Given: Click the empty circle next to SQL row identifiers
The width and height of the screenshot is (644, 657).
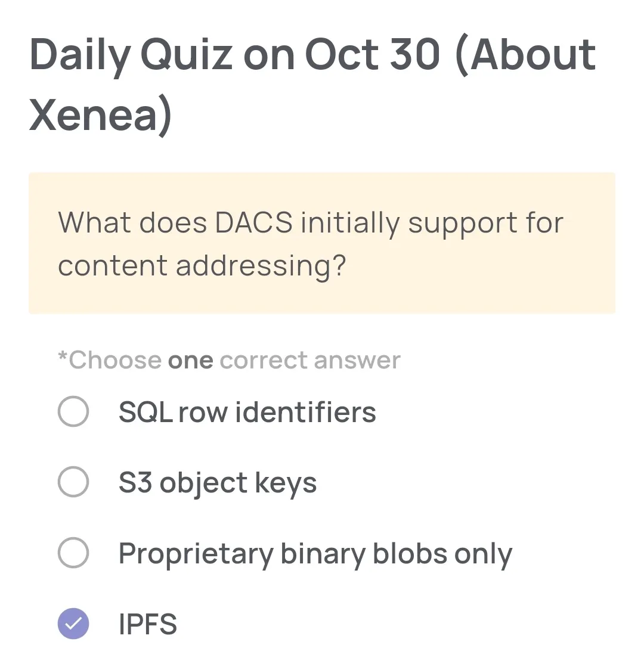Looking at the screenshot, I should tap(73, 411).
